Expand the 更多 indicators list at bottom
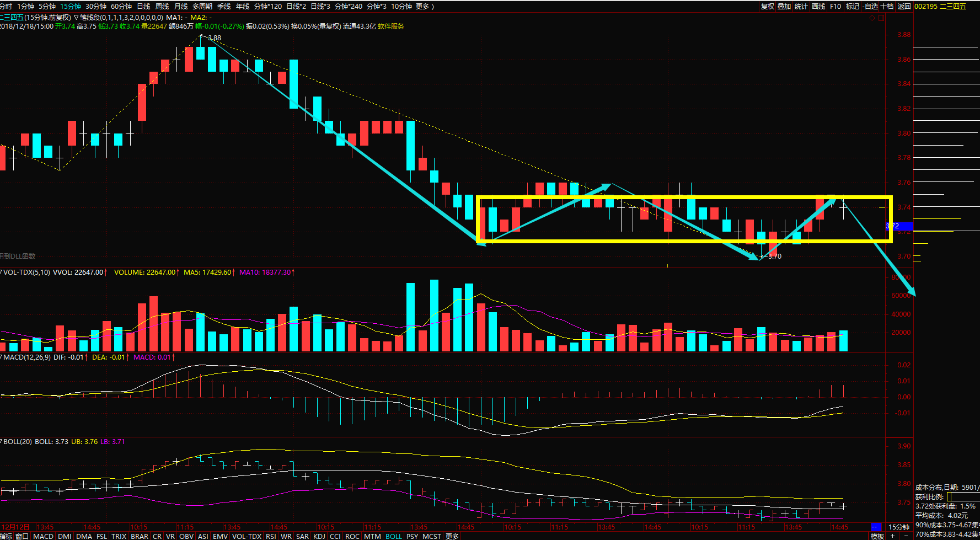 [x=452, y=536]
